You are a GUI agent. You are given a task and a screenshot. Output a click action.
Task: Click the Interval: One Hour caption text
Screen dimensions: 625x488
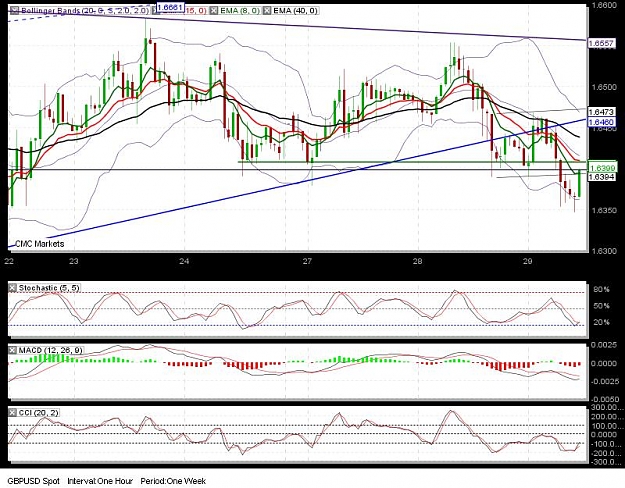click(x=100, y=481)
